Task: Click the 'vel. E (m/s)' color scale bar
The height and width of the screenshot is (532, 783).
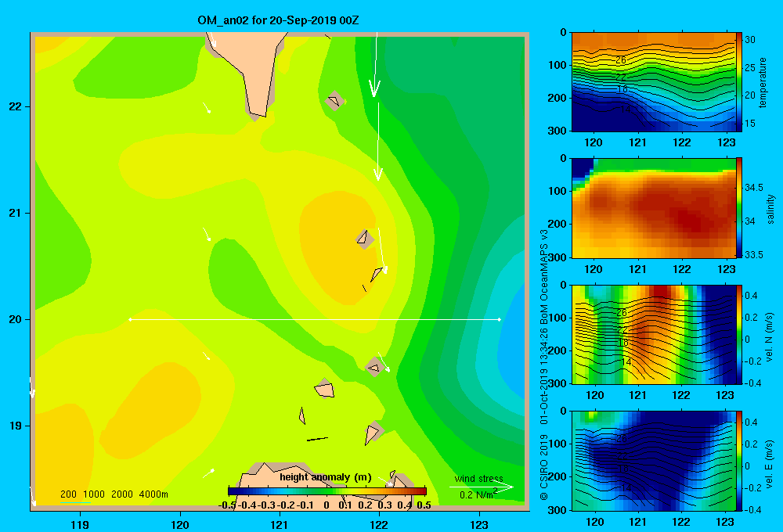Action: 739,461
